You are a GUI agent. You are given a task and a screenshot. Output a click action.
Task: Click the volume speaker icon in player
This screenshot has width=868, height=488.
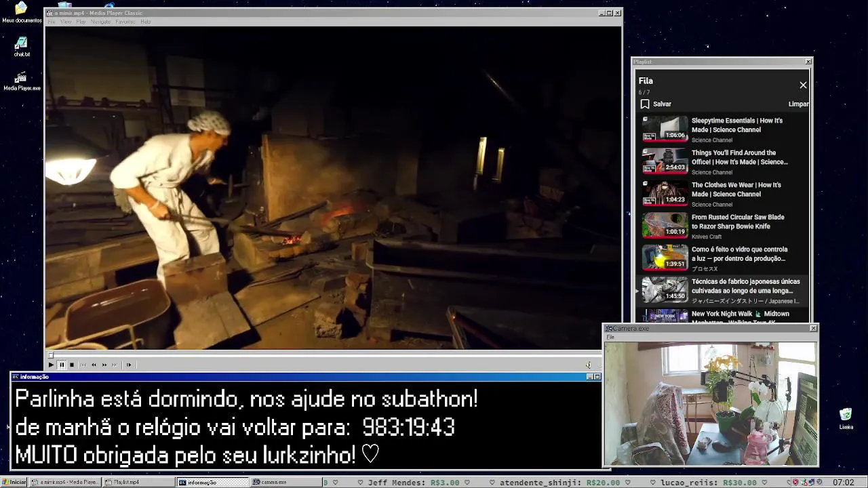[589, 365]
